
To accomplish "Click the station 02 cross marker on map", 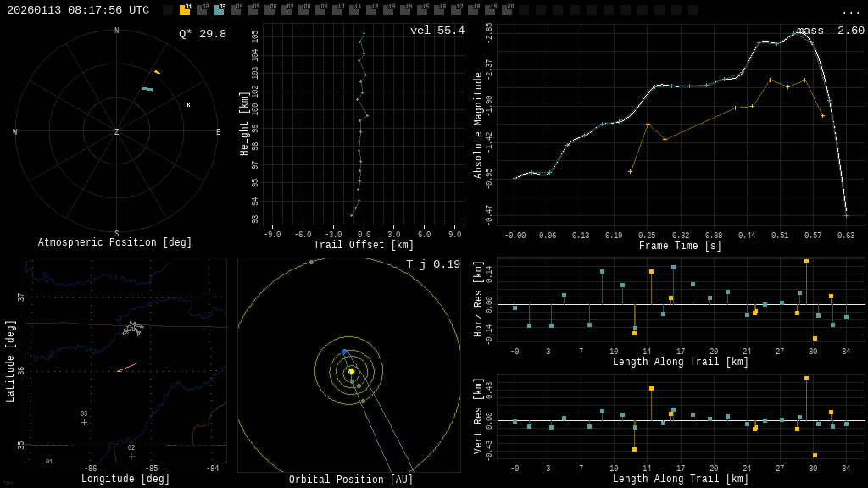I will point(131,456).
